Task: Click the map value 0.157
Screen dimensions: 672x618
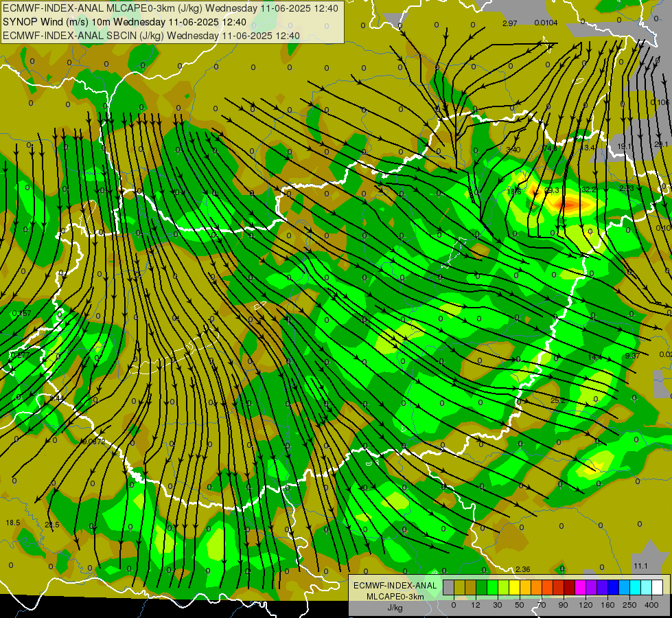Action: pyautogui.click(x=21, y=314)
